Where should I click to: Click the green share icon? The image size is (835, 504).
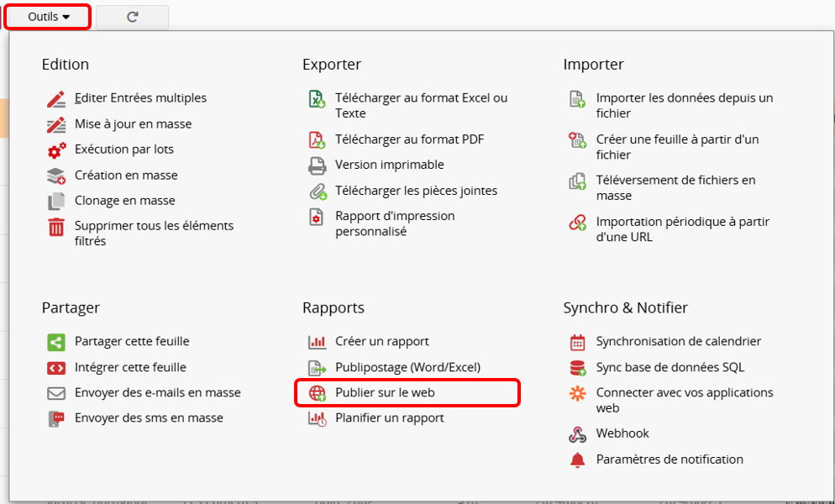[x=56, y=342]
